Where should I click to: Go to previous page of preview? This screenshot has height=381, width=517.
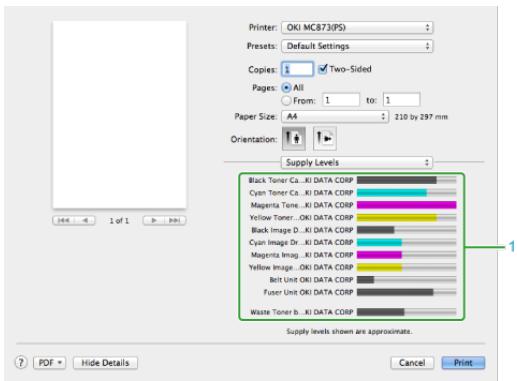click(85, 220)
